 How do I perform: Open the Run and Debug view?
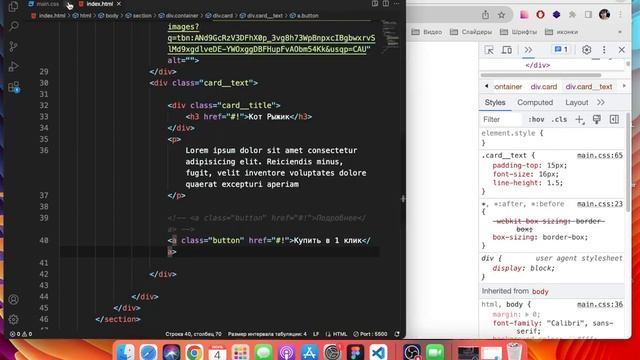[x=13, y=66]
